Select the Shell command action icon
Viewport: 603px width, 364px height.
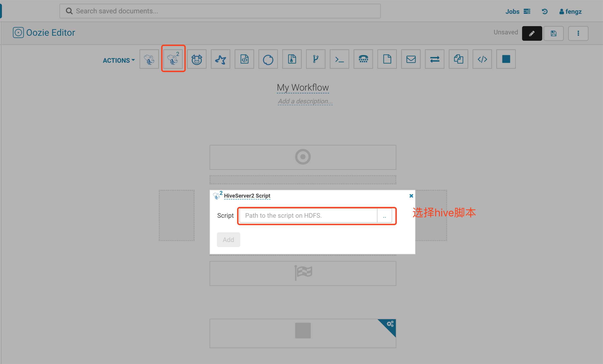339,59
